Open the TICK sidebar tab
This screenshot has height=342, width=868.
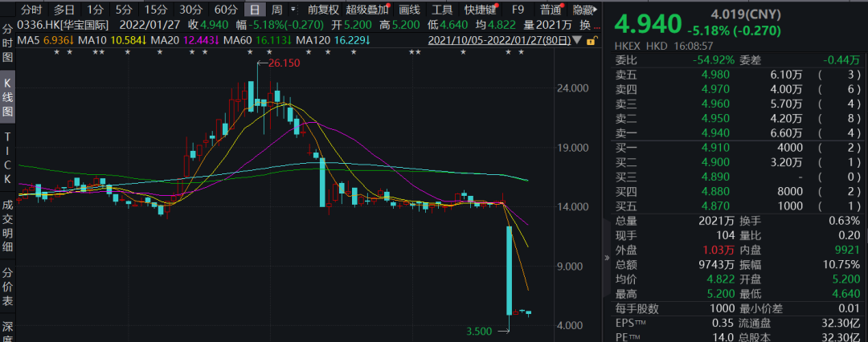(8, 157)
